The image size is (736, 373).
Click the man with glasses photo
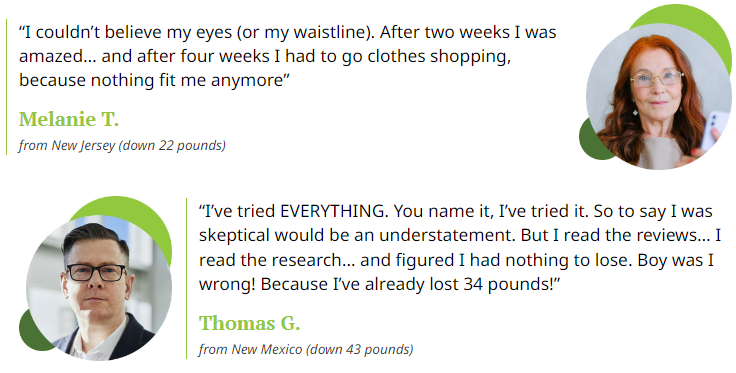tap(99, 288)
